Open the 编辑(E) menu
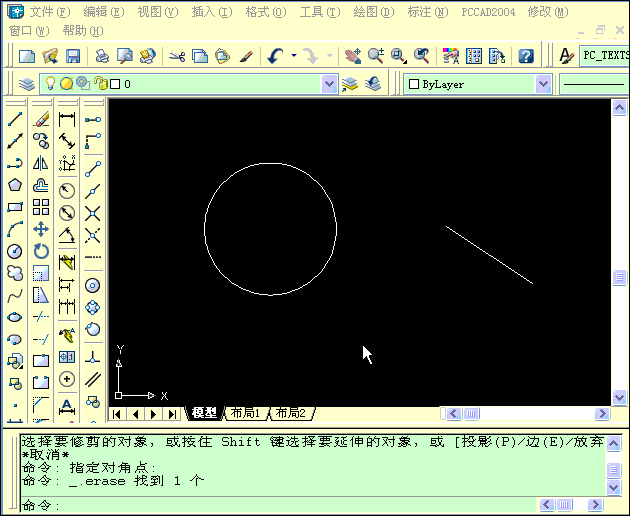This screenshot has height=516, width=630. 104,12
